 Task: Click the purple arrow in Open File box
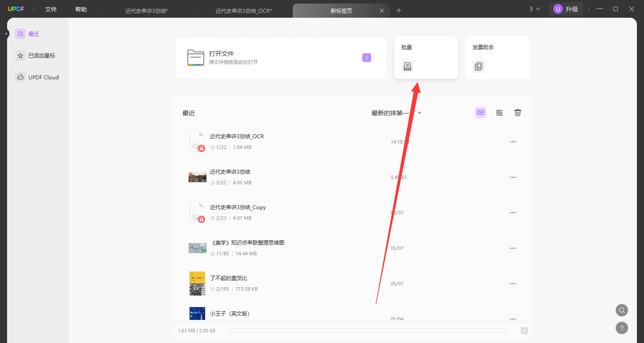pyautogui.click(x=366, y=58)
